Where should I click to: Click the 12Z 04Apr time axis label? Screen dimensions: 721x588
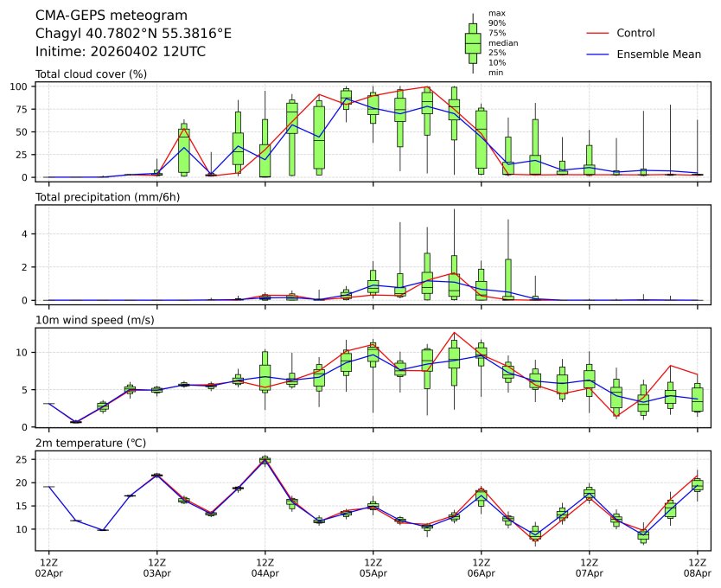point(265,568)
